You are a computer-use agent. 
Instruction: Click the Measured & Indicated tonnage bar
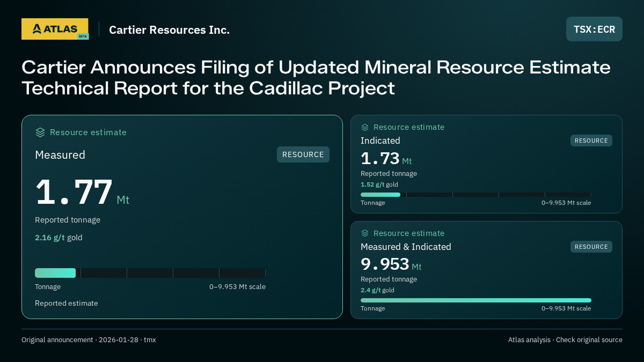click(x=476, y=300)
